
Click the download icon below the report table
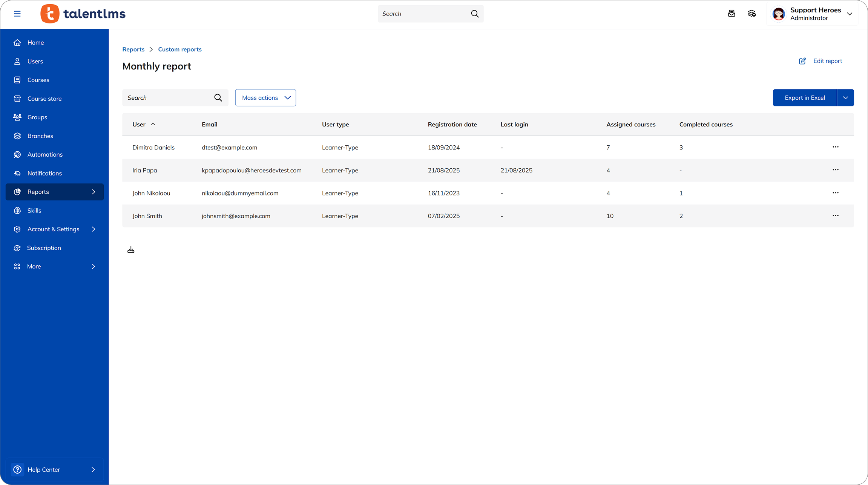[x=131, y=249]
